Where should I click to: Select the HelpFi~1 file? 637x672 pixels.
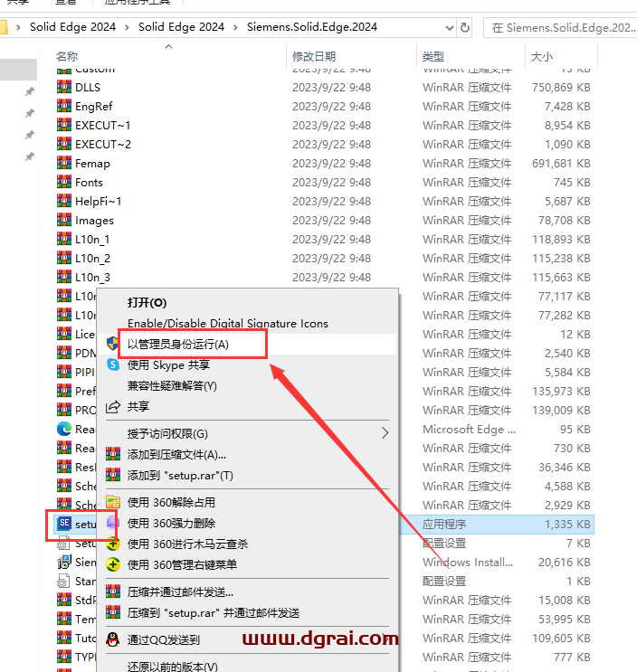pos(98,201)
